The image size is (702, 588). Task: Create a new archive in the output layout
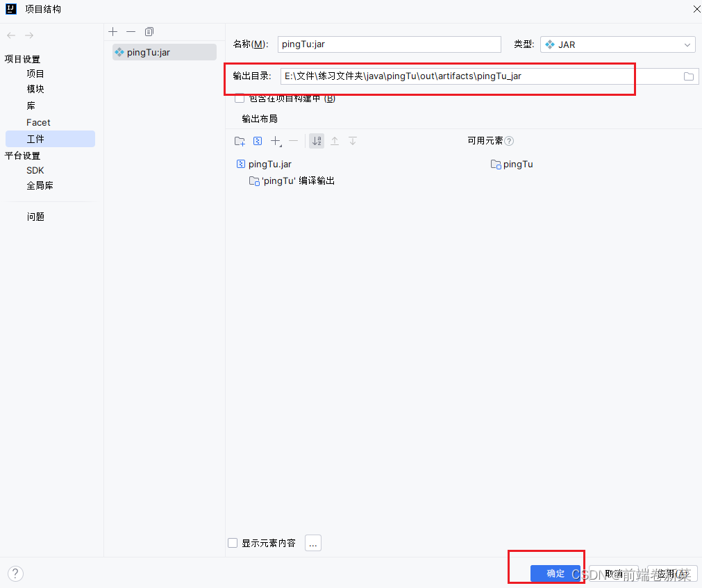258,141
